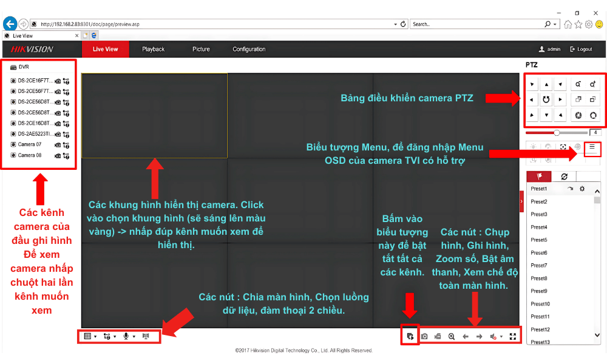
Task: Click lens initialization icon
Action: click(x=578, y=147)
